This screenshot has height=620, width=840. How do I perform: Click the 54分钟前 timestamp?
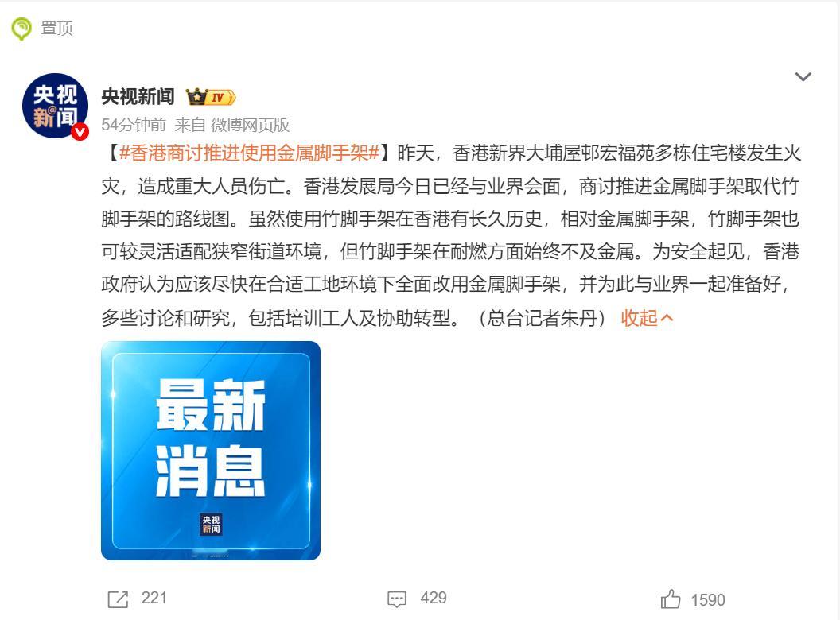(x=134, y=125)
